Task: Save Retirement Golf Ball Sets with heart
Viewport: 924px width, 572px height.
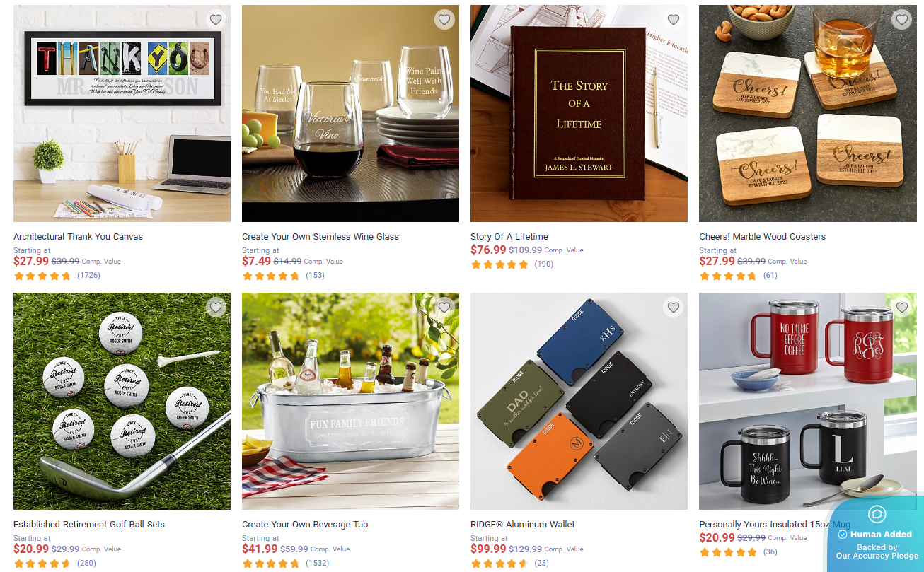Action: pos(216,307)
